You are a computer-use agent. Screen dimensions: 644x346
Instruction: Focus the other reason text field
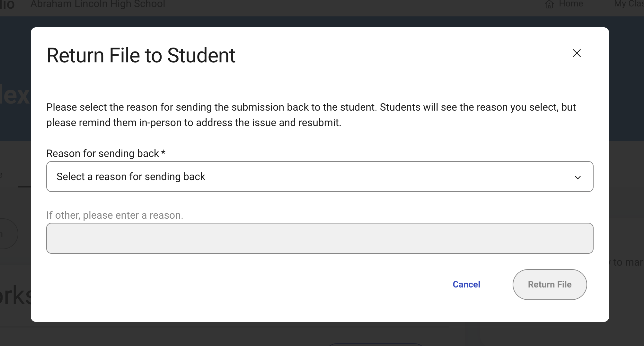(320, 238)
